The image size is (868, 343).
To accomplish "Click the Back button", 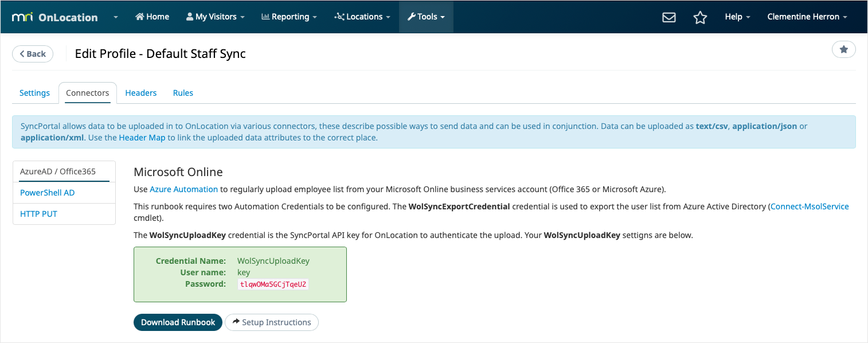I will (x=33, y=53).
